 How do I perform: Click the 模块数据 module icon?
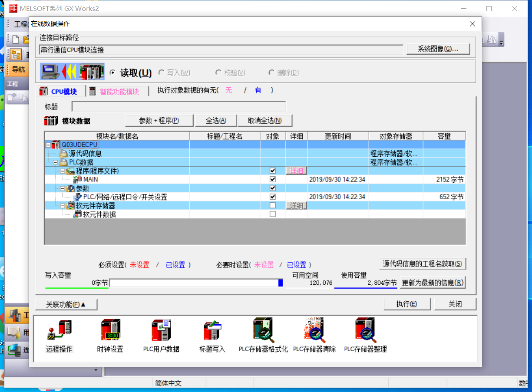click(51, 121)
